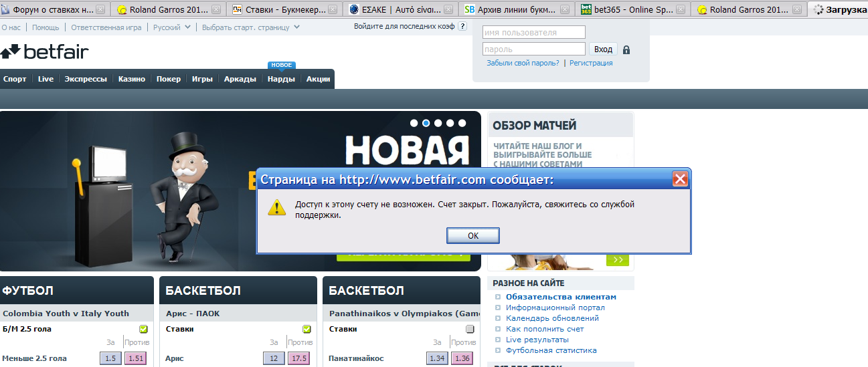Toggle the green checkbox beside Б/М 2.5 гола

[143, 329]
